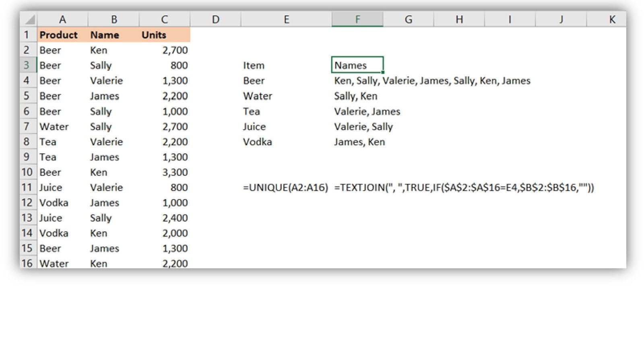The height and width of the screenshot is (362, 644).
Task: Click the Vodka entry in Item list
Action: click(258, 142)
